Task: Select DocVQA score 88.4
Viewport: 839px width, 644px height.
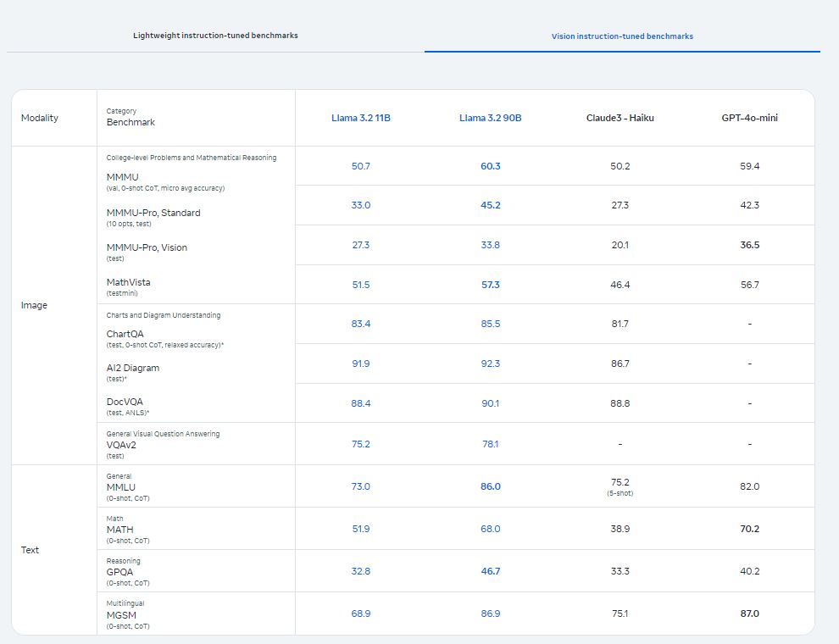Action: [361, 403]
